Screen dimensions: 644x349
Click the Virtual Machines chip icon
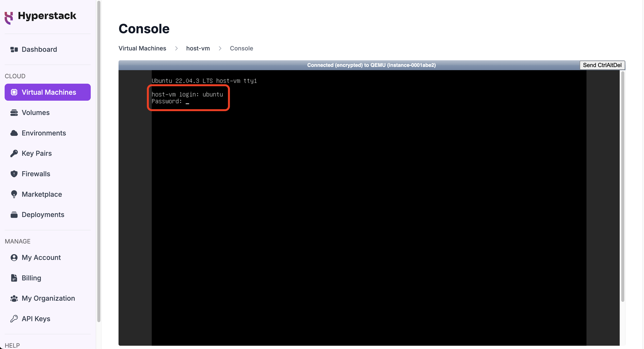(14, 92)
